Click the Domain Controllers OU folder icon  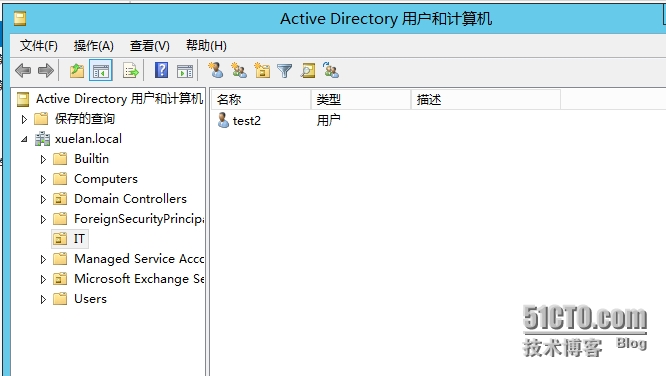[60, 199]
